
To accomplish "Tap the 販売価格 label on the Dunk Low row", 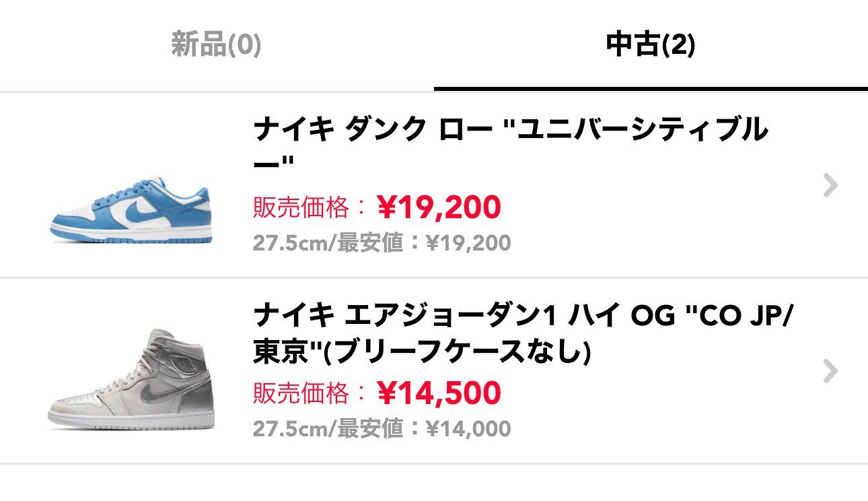I will [x=299, y=208].
